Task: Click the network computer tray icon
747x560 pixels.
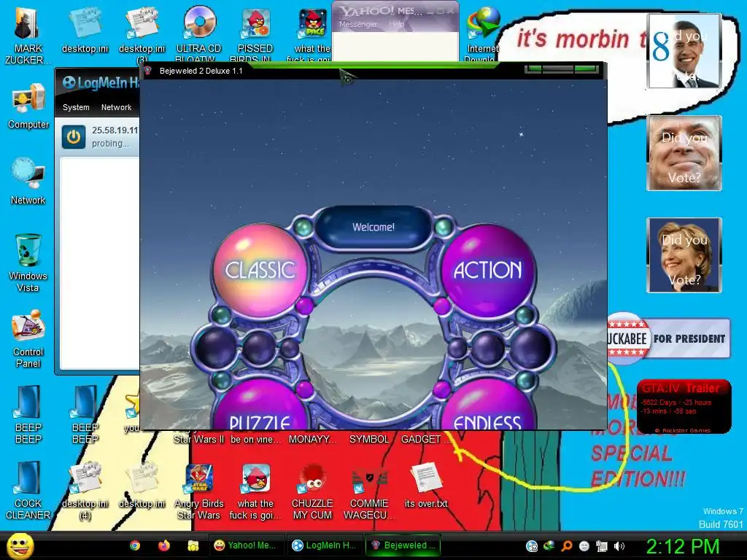Action: (602, 546)
